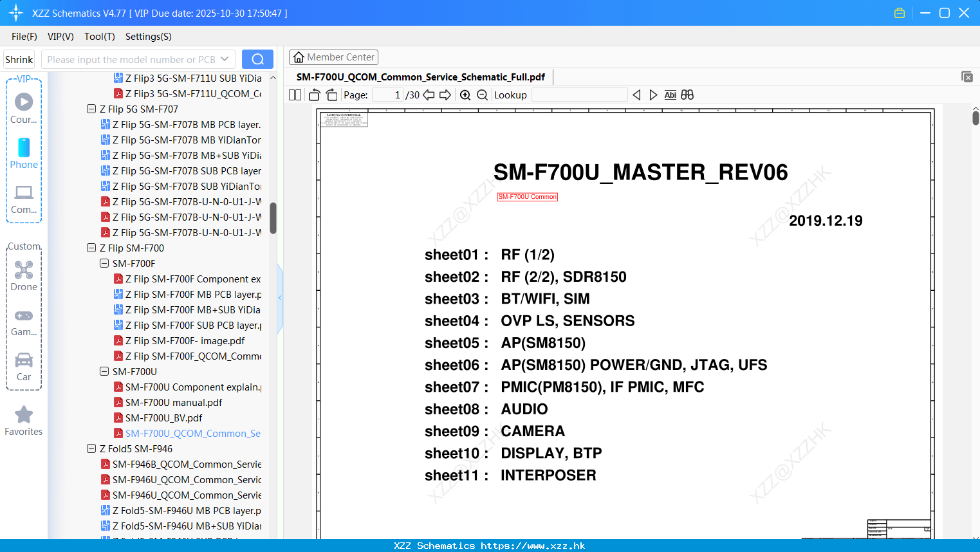
Task: Open the Courses category in the sidebar
Action: click(24, 108)
